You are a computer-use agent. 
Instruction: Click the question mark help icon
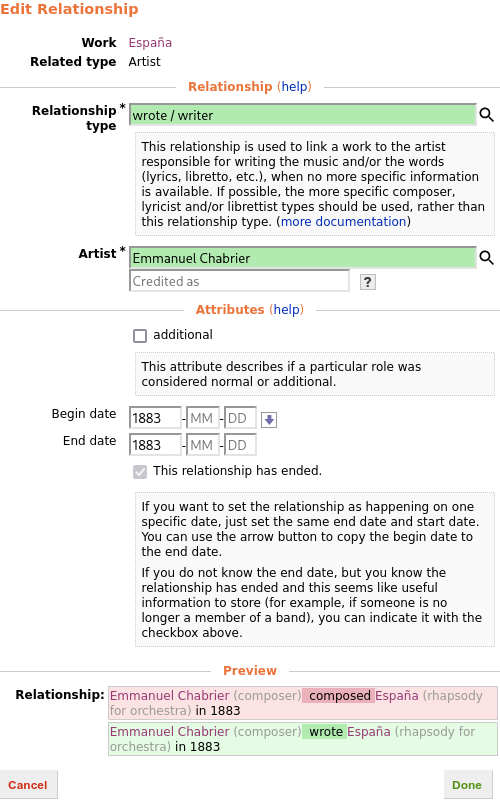368,282
